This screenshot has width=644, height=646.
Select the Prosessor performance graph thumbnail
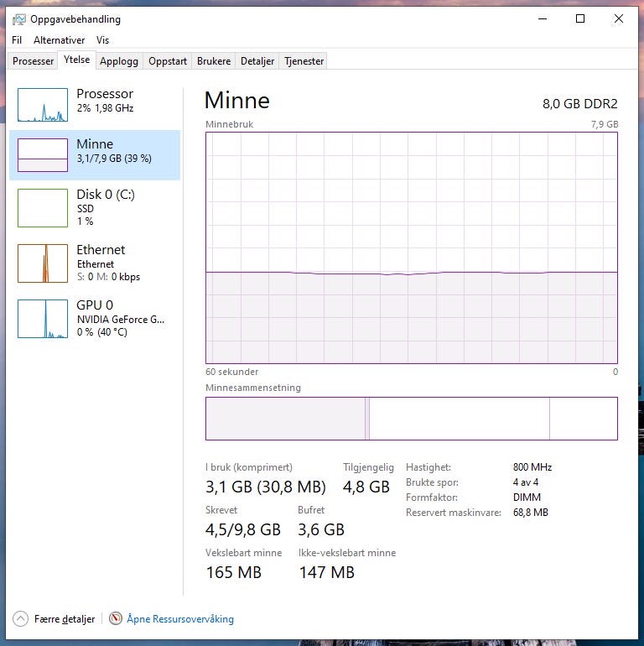pos(43,105)
